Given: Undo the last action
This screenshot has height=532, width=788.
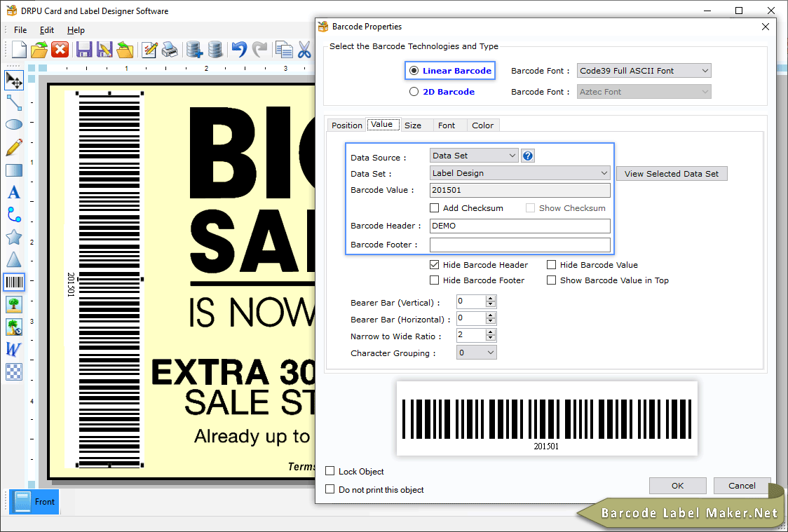Looking at the screenshot, I should [x=239, y=49].
